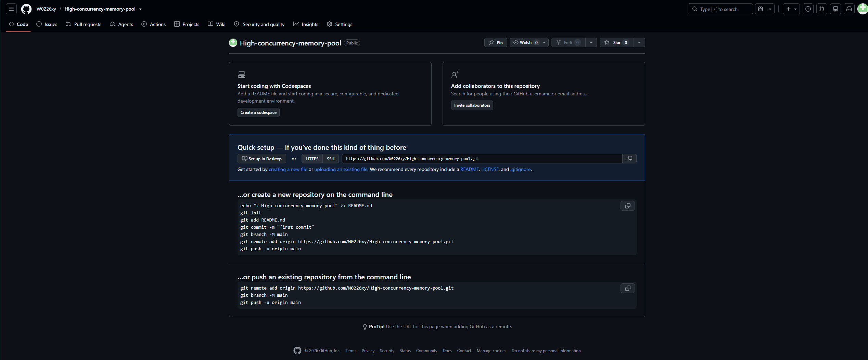Expand the Star lists dropdown arrow
The image size is (868, 360).
pyautogui.click(x=639, y=42)
